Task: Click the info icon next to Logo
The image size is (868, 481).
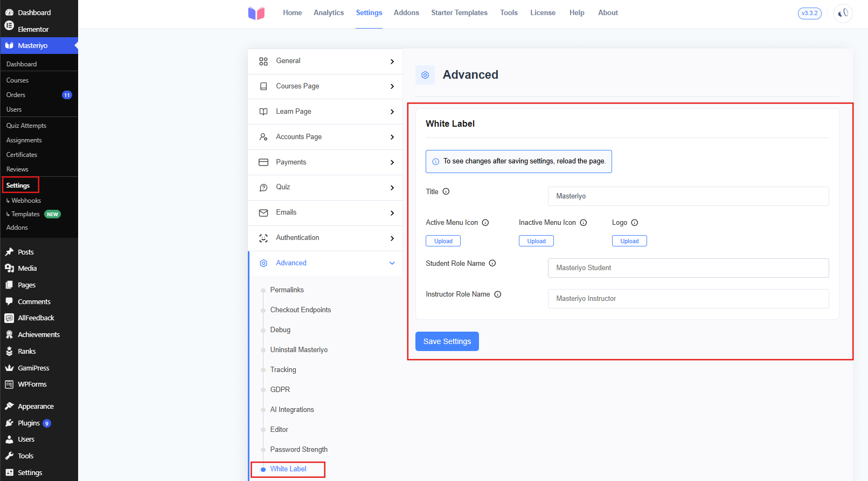Action: (635, 223)
